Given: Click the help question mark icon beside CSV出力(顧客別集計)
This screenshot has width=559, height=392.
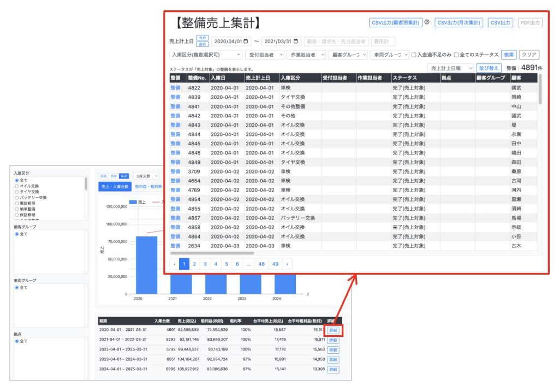Looking at the screenshot, I should coord(427,22).
